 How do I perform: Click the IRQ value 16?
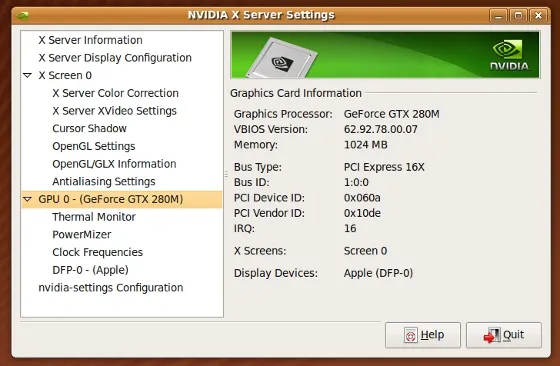(350, 229)
